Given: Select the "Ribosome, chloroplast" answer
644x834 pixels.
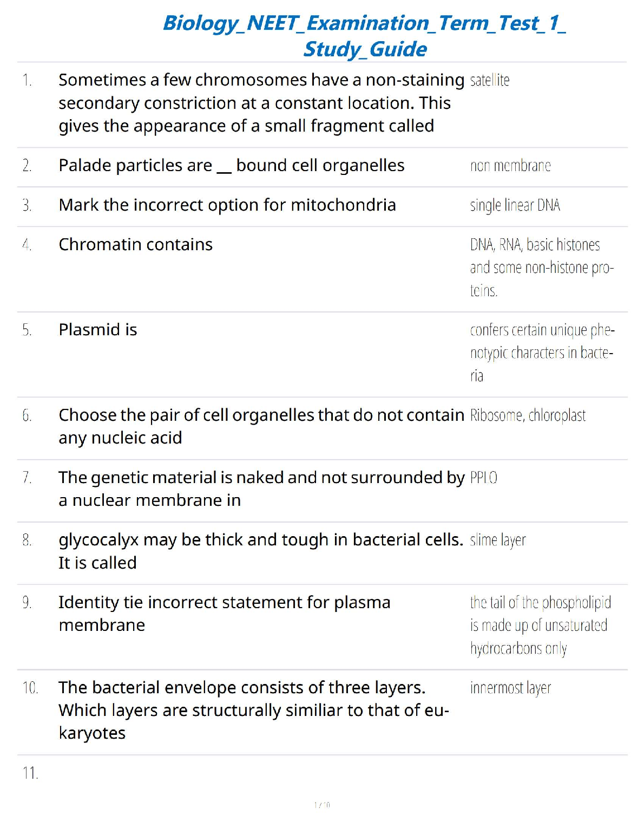Looking at the screenshot, I should click(x=528, y=415).
